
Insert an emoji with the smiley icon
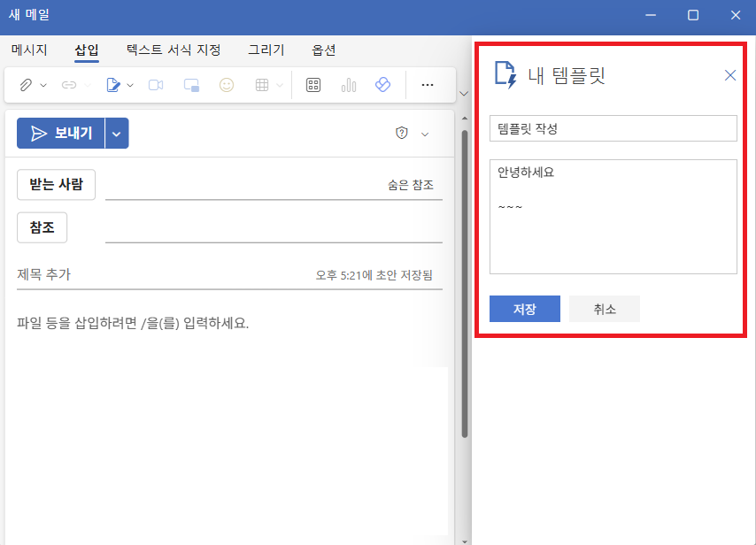(226, 84)
